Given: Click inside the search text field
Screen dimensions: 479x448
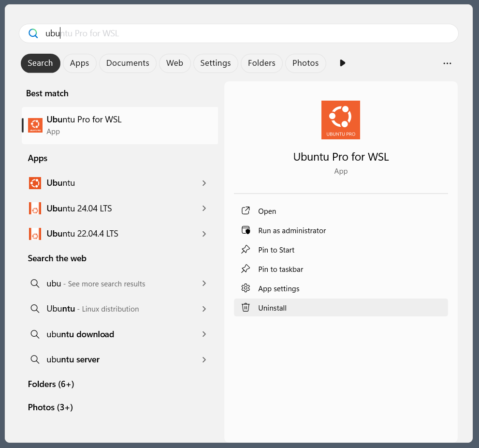Looking at the screenshot, I should click(x=239, y=33).
